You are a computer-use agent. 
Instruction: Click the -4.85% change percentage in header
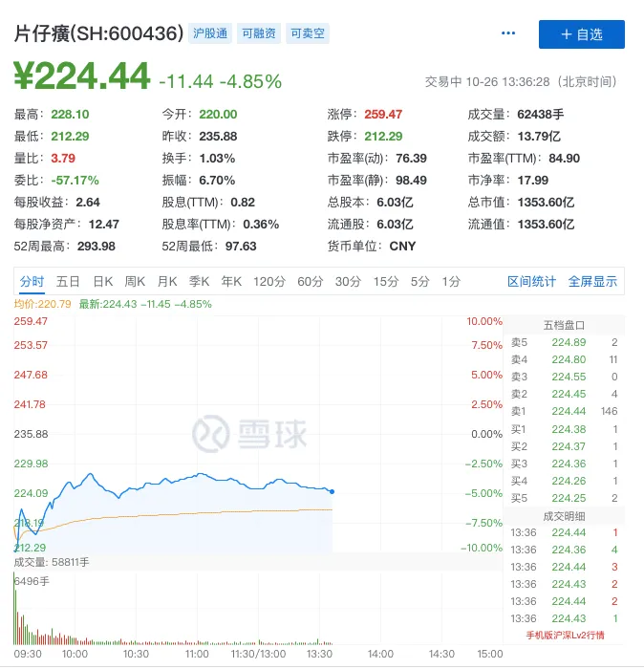point(250,81)
